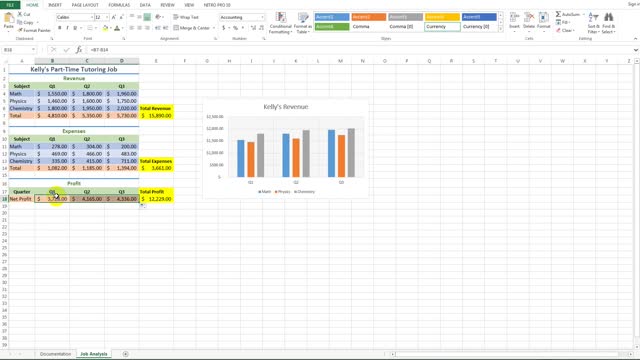Confirm formula entry with checkmark
Viewport: 640px width, 360px height.
click(67, 50)
